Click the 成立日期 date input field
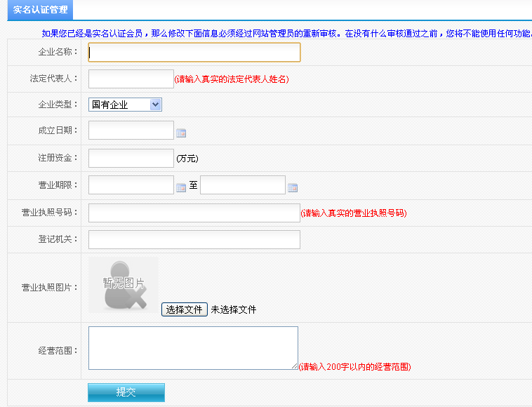Viewport: 532px width, 407px height. pos(131,131)
